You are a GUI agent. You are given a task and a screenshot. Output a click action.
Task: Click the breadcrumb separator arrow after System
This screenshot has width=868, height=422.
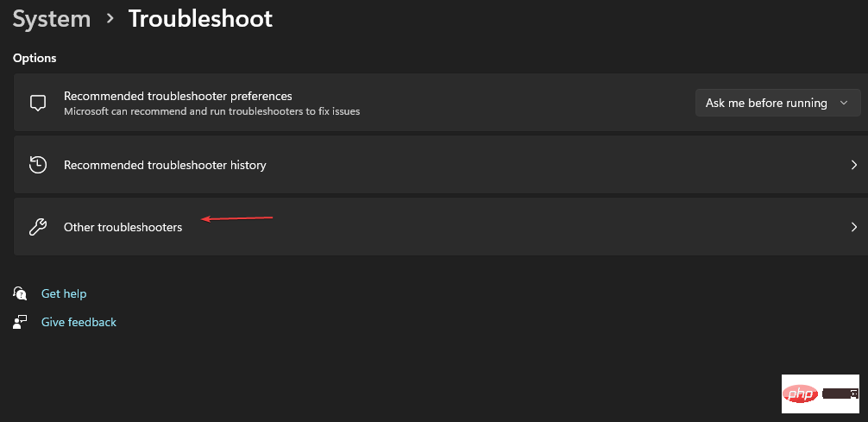tap(110, 19)
